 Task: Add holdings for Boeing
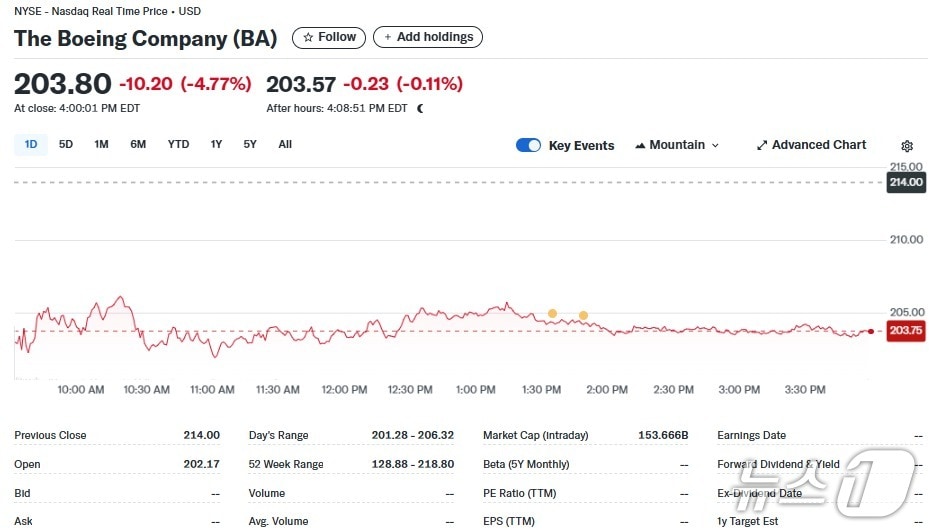[428, 37]
